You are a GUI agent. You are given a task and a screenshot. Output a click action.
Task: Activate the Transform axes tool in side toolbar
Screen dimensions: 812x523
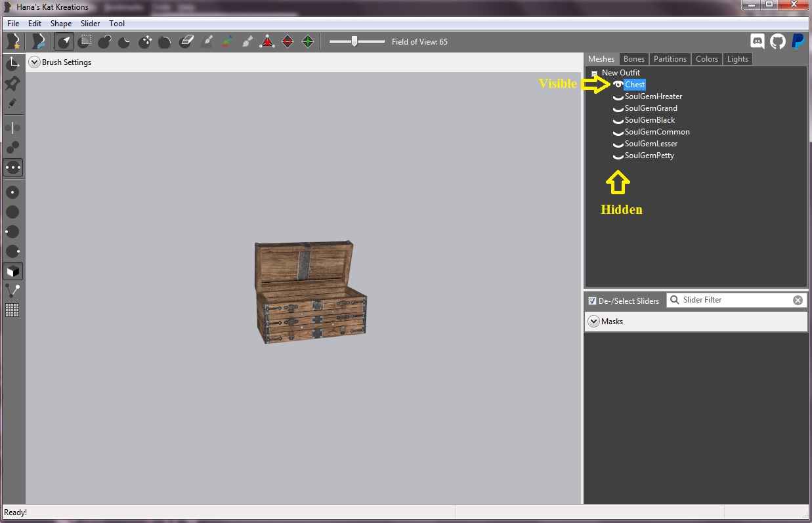tap(12, 64)
